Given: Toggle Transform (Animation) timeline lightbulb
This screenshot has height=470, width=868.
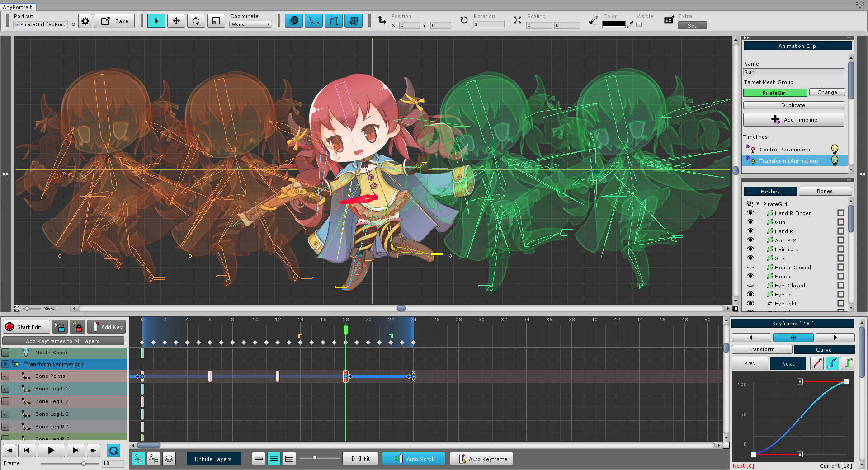Looking at the screenshot, I should pyautogui.click(x=835, y=160).
